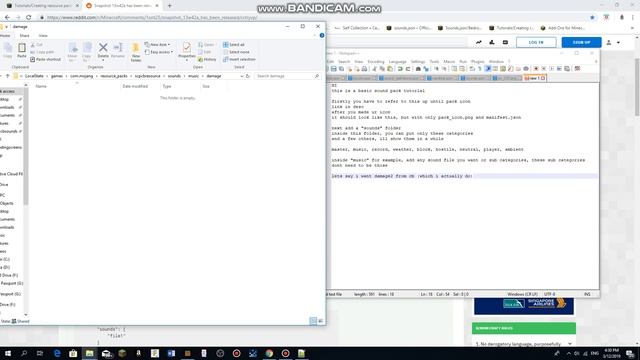Close Notepad++ 'new 1' tab
This screenshot has width=640, height=360.
543,78
